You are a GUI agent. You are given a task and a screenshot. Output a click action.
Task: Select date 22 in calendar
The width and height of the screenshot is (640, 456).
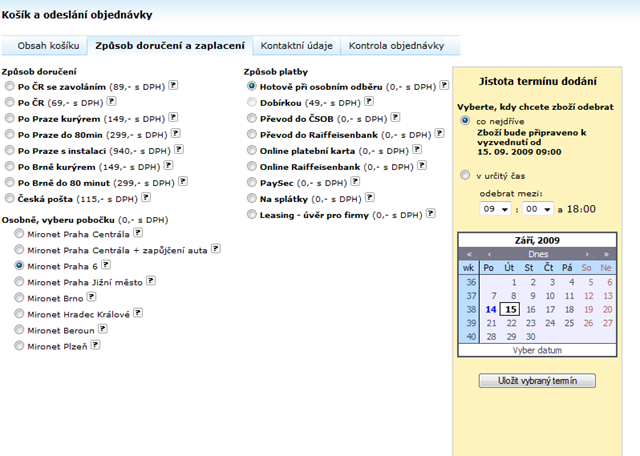pos(511,323)
